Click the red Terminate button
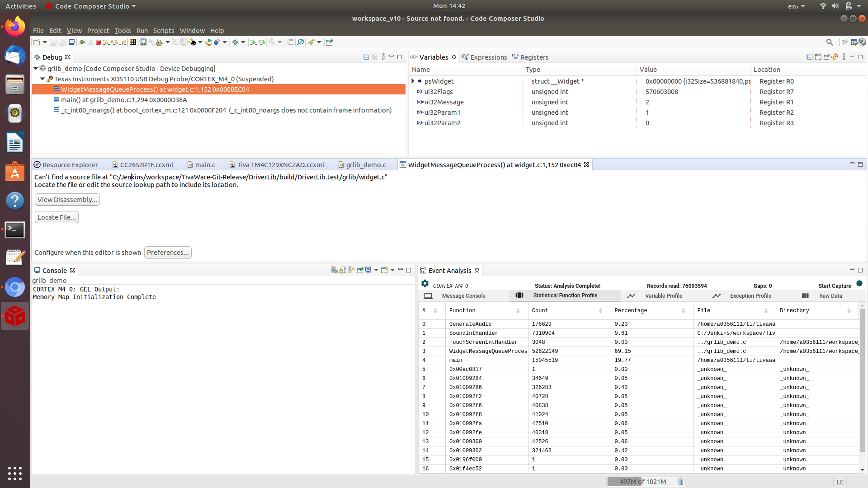The height and width of the screenshot is (488, 868). coord(98,42)
